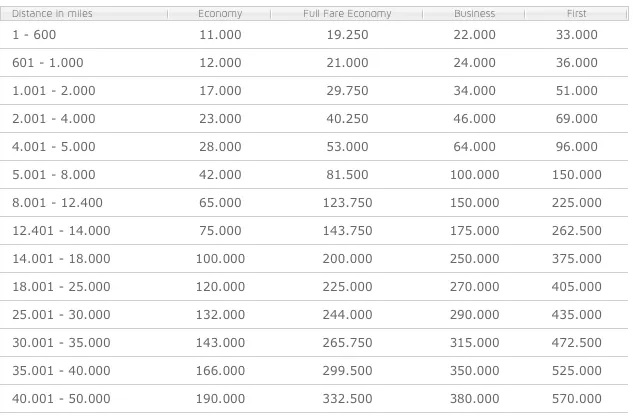Select the 100.000 Economy value
Image resolution: width=633 pixels, height=420 pixels.
220,258
